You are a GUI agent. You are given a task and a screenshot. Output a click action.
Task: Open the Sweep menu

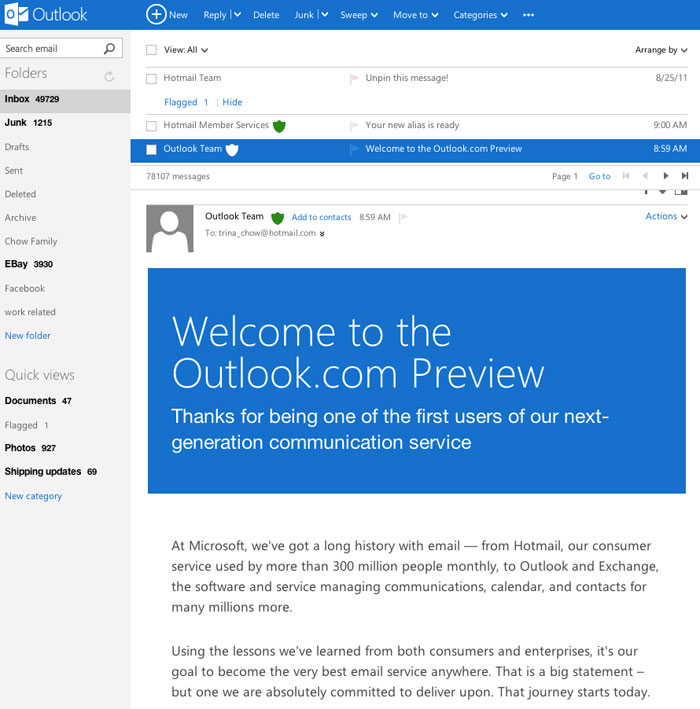coord(359,15)
